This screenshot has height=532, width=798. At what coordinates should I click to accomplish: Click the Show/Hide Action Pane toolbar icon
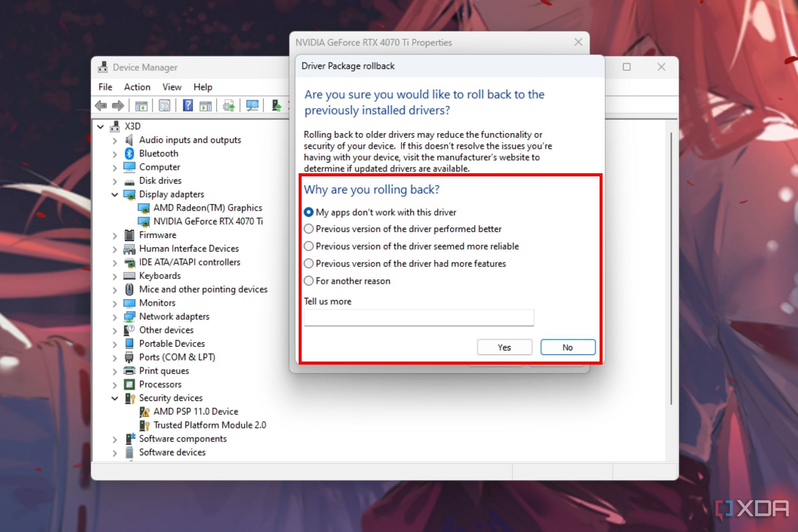tap(206, 106)
